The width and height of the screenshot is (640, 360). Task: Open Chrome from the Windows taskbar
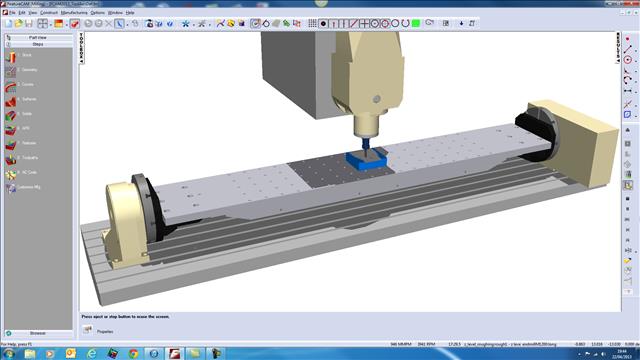pyautogui.click(x=133, y=353)
